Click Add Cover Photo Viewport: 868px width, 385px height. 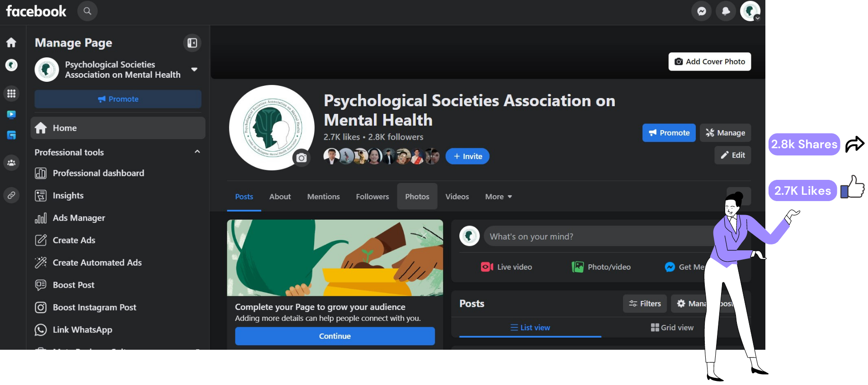pos(710,61)
